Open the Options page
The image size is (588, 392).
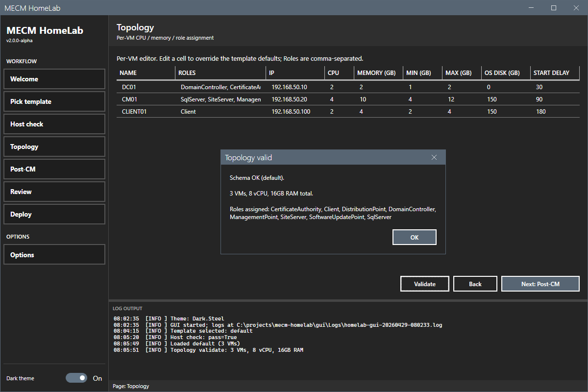pyautogui.click(x=54, y=255)
